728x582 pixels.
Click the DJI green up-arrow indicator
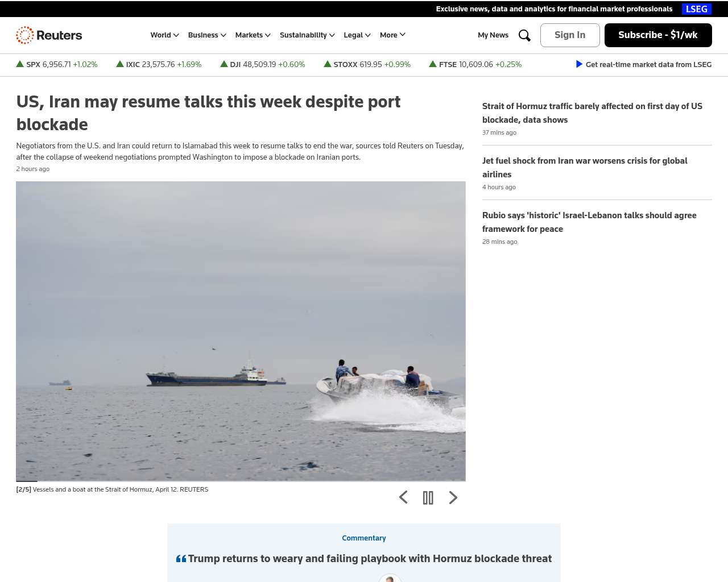224,64
